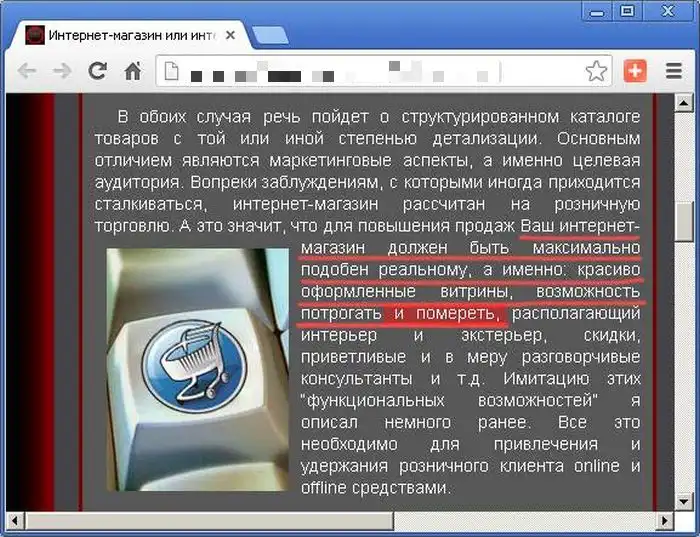The height and width of the screenshot is (537, 700).
Task: Reload the current page
Action: [97, 71]
